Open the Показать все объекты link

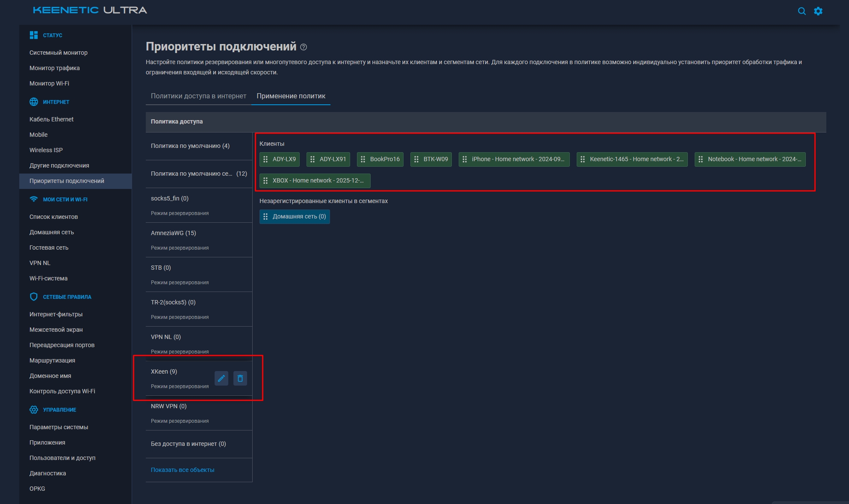pyautogui.click(x=183, y=469)
